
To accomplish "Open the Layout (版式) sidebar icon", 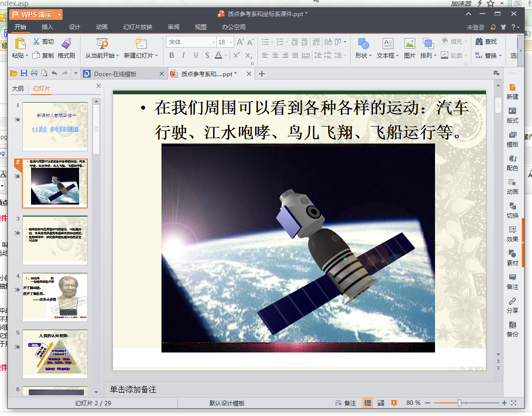I will point(512,111).
